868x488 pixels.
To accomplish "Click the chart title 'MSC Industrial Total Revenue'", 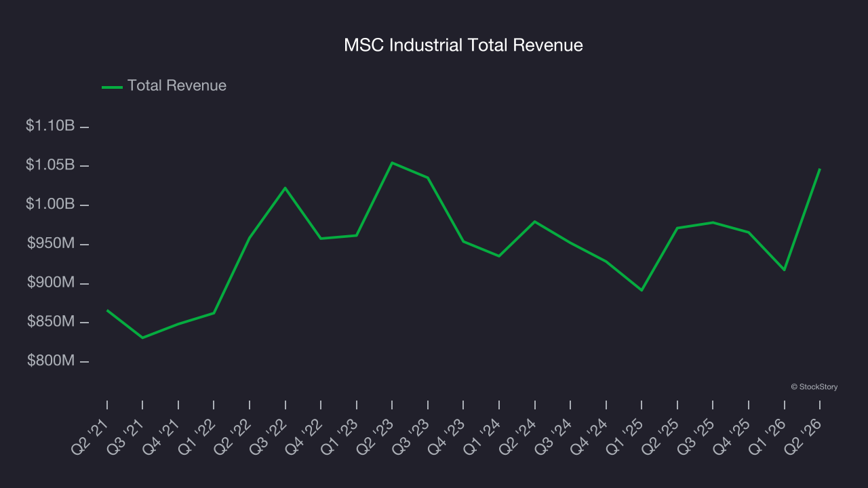I will pyautogui.click(x=463, y=45).
